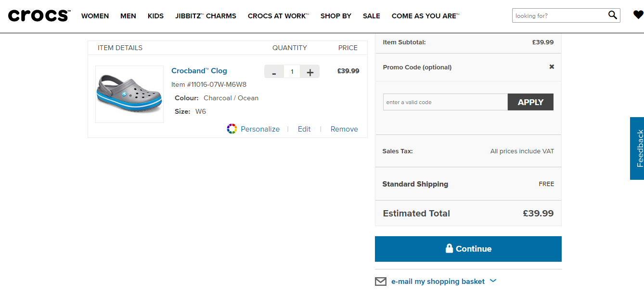The width and height of the screenshot is (644, 295).
Task: Click the Crocs logo
Action: pyautogui.click(x=39, y=15)
